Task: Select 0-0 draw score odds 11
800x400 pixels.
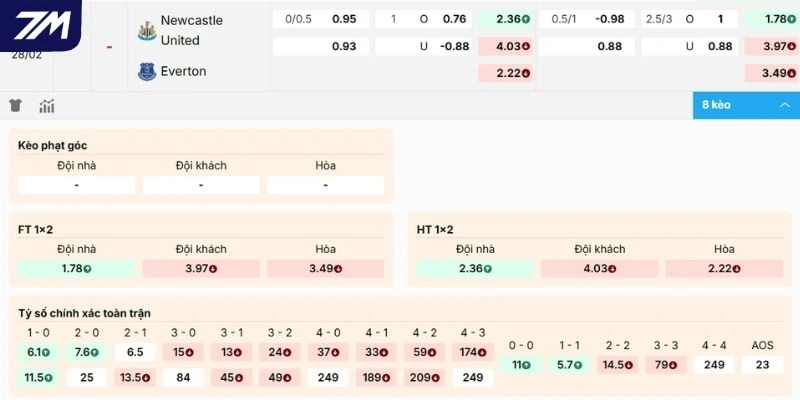Action: coord(521,365)
